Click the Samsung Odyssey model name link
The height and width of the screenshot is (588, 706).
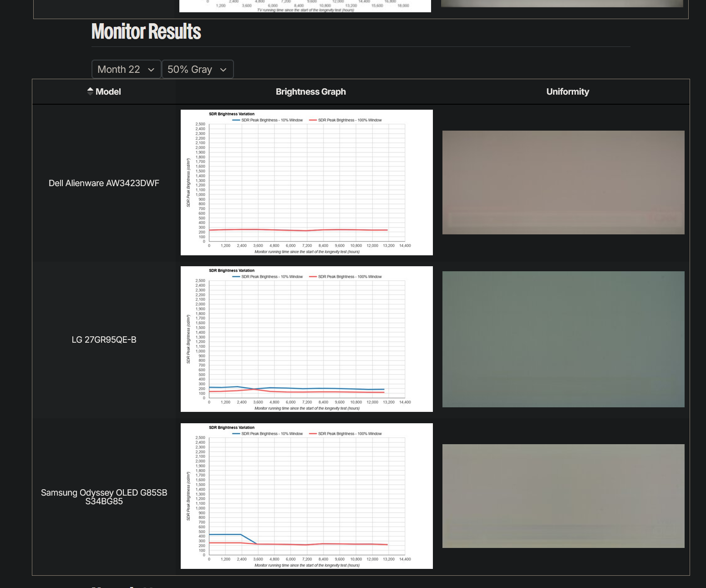point(104,497)
